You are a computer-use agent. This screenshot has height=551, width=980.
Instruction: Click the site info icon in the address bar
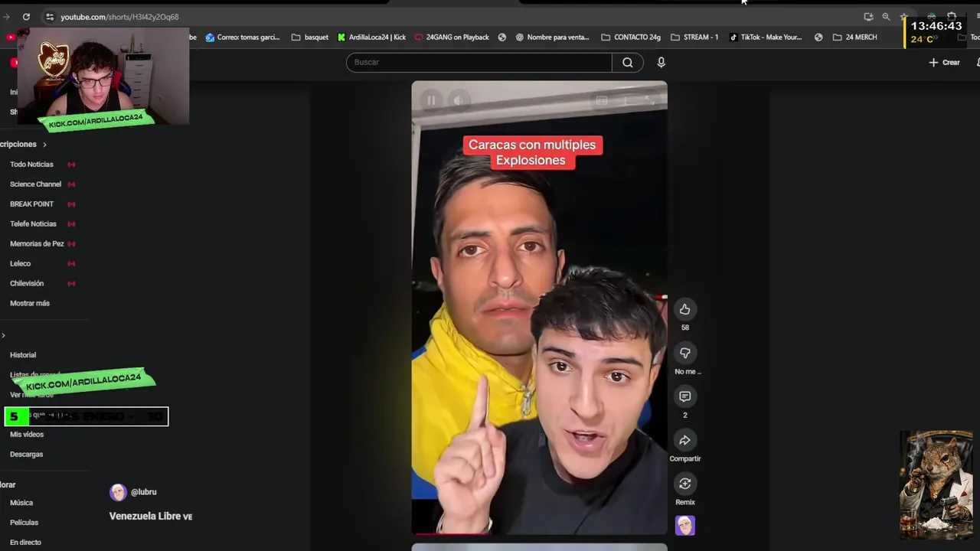pyautogui.click(x=49, y=17)
